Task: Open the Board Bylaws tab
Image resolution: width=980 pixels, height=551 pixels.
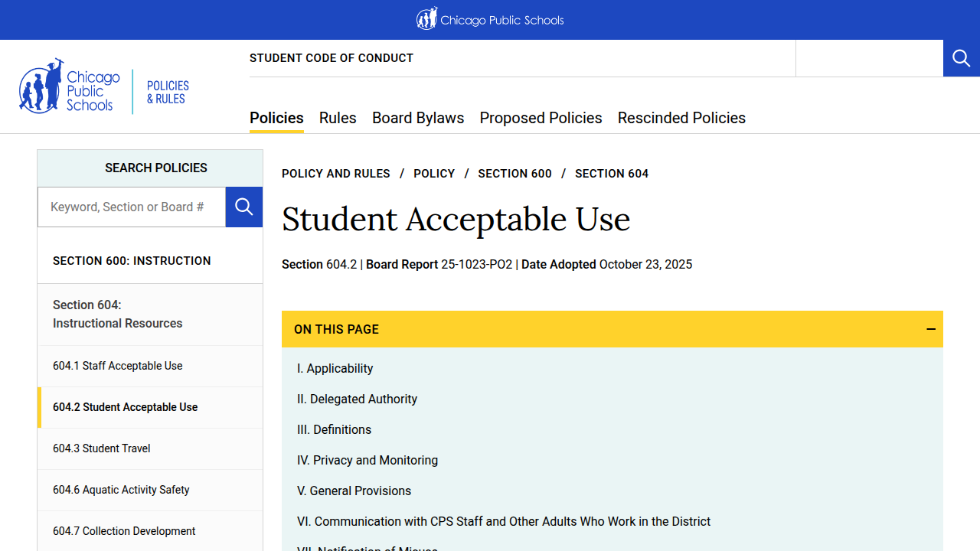Action: click(418, 118)
